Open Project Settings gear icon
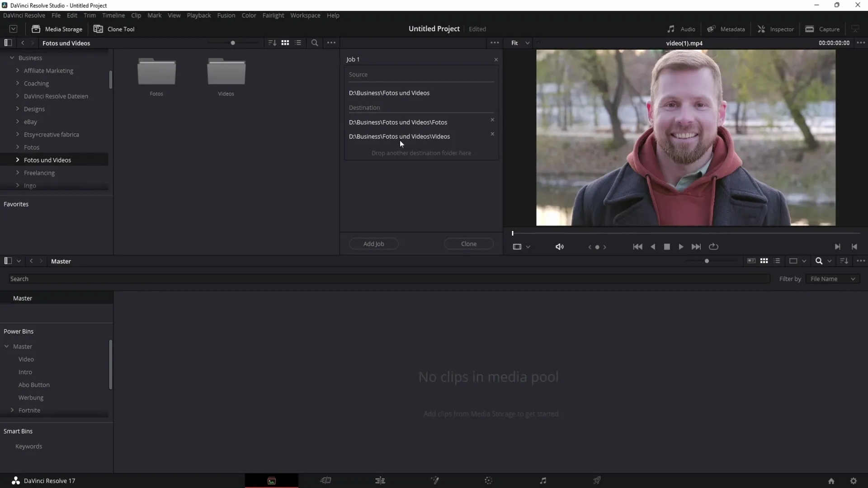Viewport: 868px width, 488px height. [x=853, y=481]
